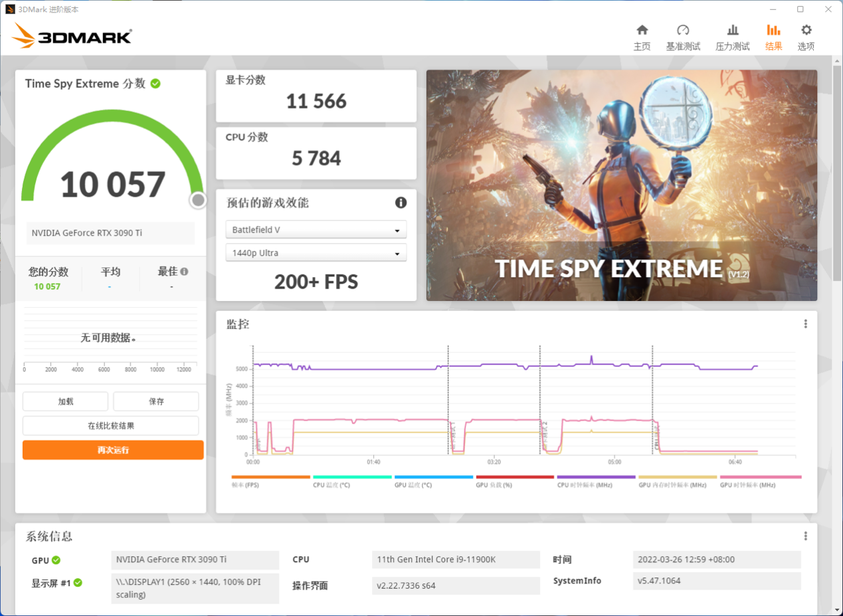Toggle the 帧率 (FPS) orange legend
This screenshot has width=843, height=616.
271,481
